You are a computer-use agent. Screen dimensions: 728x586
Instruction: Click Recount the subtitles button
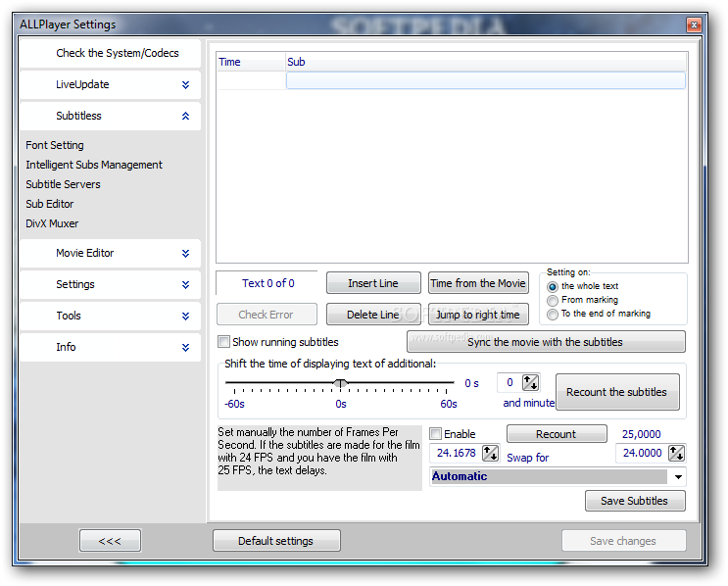[617, 392]
